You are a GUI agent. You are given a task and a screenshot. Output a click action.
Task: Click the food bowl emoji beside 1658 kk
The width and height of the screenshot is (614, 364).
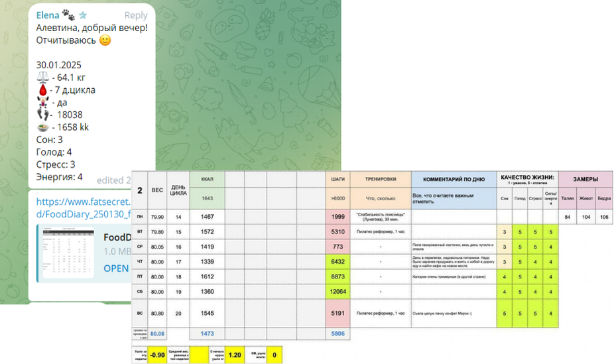tap(42, 127)
